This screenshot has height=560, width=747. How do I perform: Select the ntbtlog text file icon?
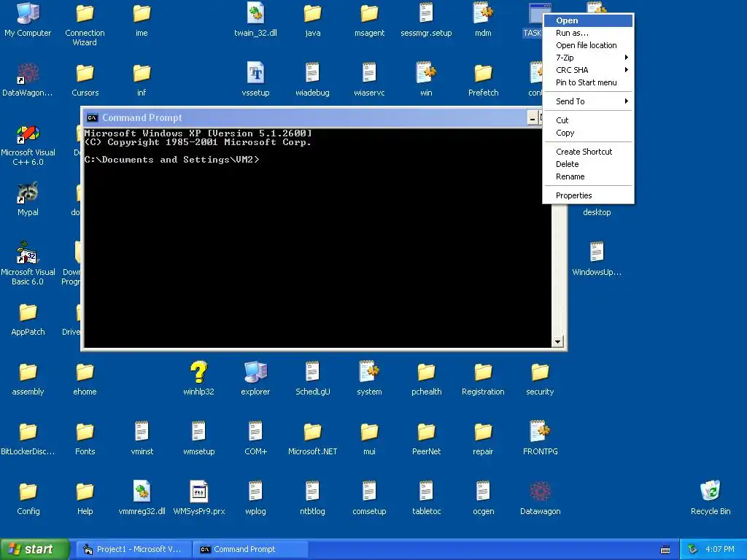click(312, 492)
